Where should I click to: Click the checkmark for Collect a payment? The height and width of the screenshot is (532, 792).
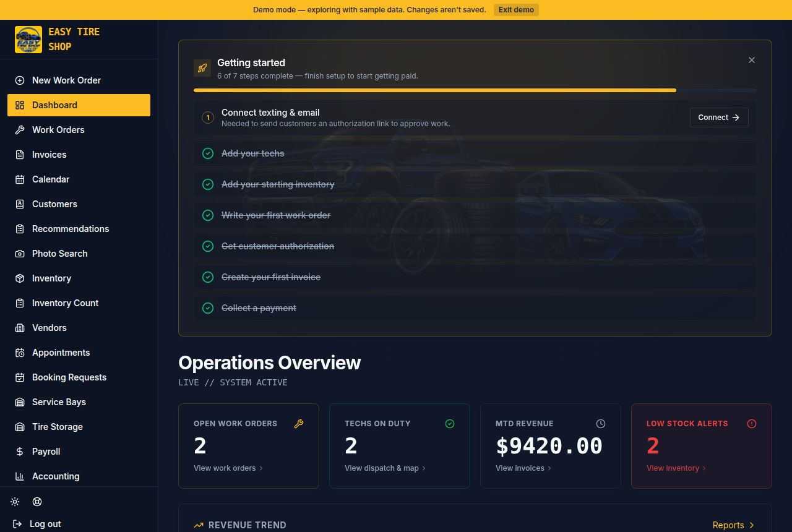208,308
